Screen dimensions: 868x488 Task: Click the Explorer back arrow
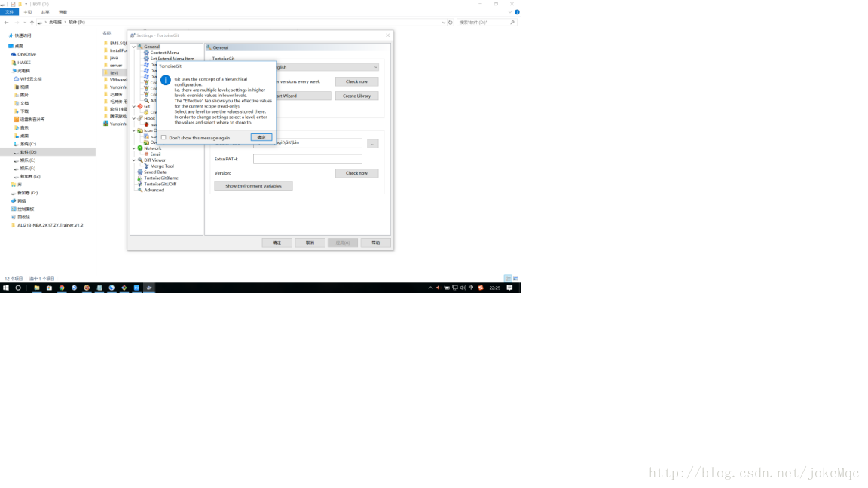(x=6, y=22)
